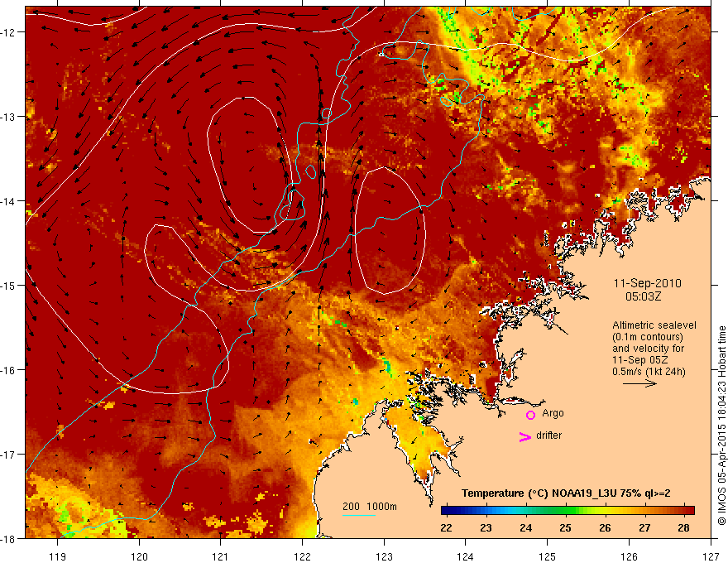Click longitude axis label '121'
The width and height of the screenshot is (728, 563).
221,556
